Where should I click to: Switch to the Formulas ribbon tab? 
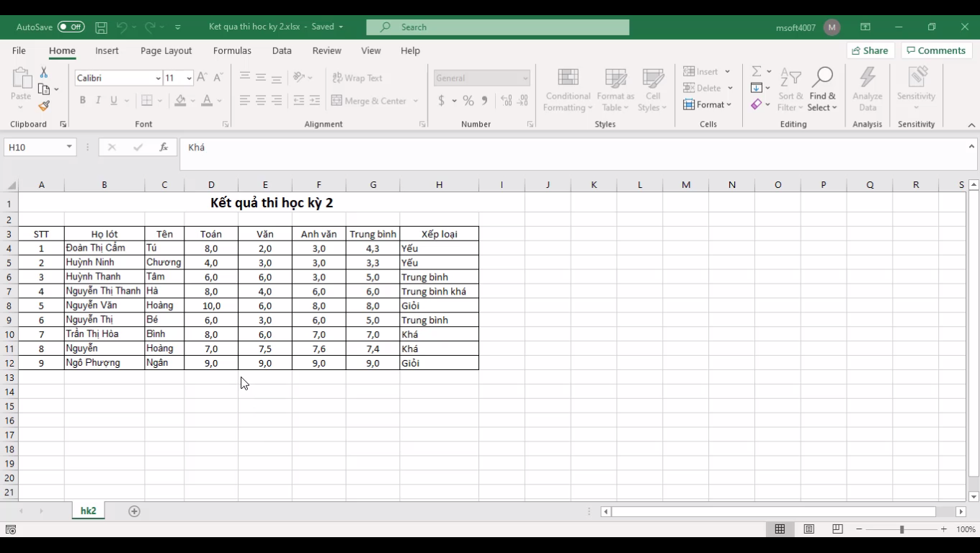232,50
